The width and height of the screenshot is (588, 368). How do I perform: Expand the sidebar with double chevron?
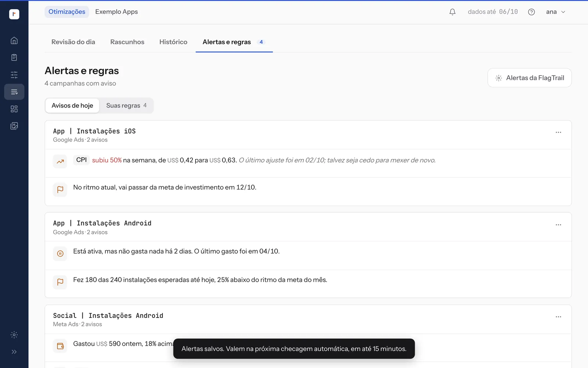(x=14, y=352)
